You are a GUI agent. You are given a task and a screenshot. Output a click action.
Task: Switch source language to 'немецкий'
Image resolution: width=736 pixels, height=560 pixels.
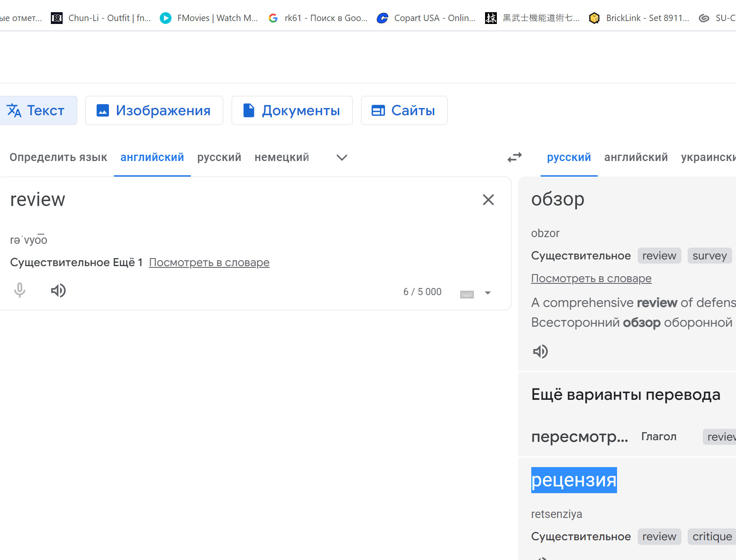[282, 157]
